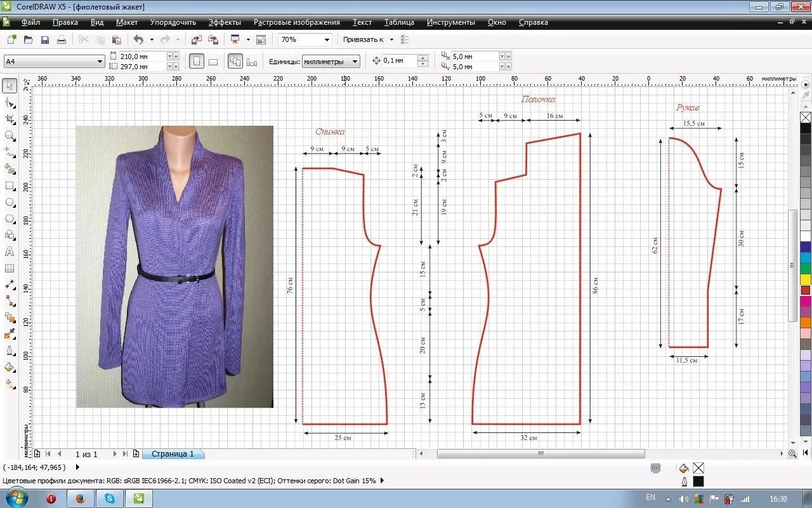Select the Rectangle tool
Image resolution: width=812 pixels, height=508 pixels.
coord(10,185)
